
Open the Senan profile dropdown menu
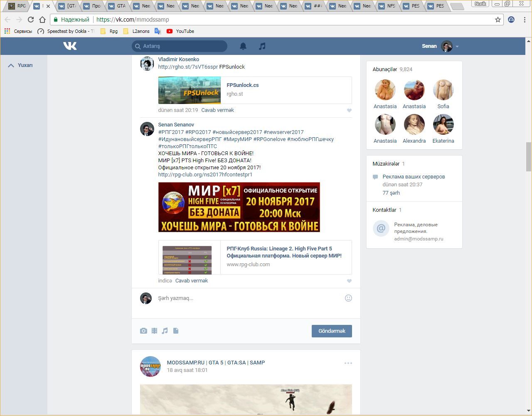click(x=457, y=46)
